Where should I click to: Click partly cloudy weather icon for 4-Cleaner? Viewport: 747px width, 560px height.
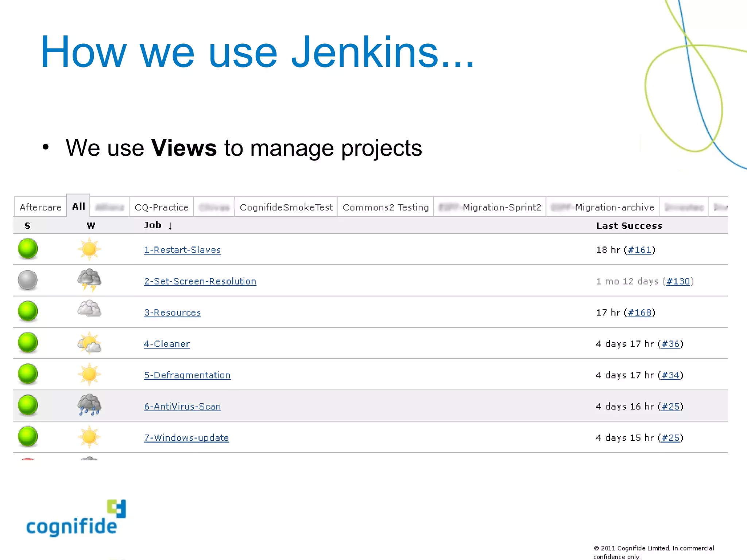[89, 343]
